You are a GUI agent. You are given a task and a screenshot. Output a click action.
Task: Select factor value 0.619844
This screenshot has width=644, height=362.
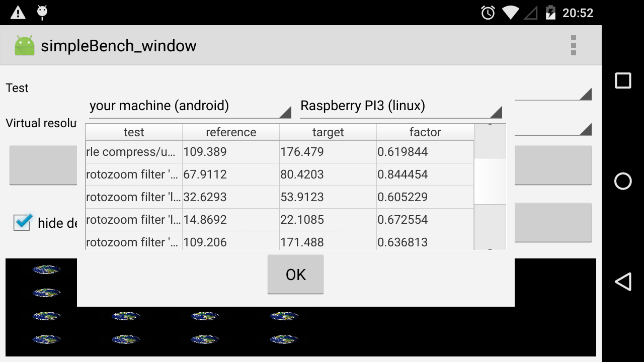pyautogui.click(x=425, y=152)
